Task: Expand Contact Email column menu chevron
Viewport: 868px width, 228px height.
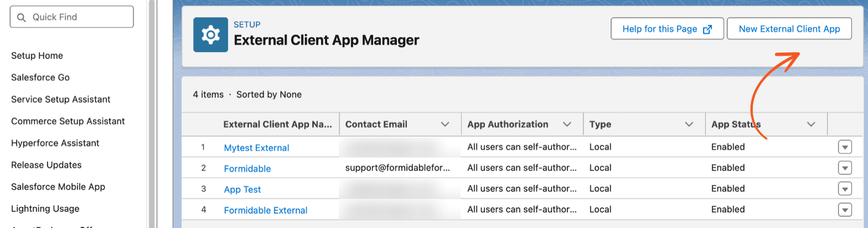Action: pyautogui.click(x=445, y=124)
